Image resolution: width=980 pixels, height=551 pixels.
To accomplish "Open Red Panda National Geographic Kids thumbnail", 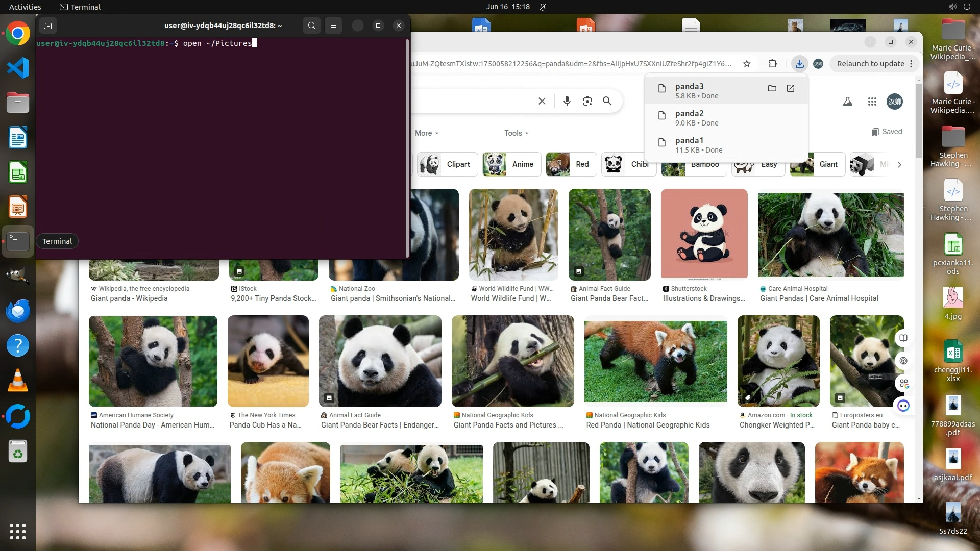I will (x=655, y=361).
